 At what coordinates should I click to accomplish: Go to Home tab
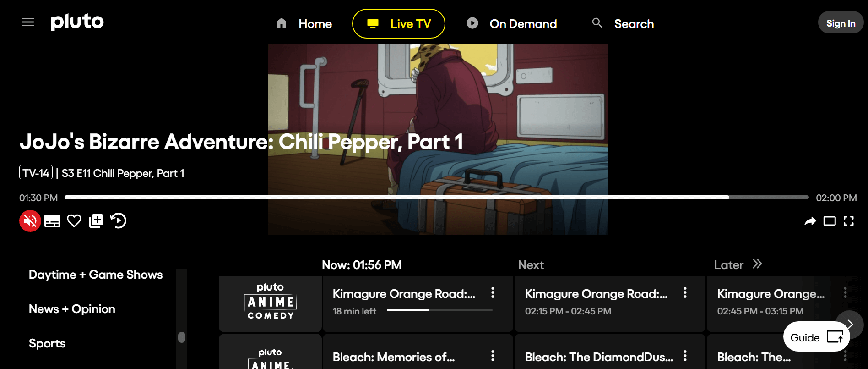[304, 23]
